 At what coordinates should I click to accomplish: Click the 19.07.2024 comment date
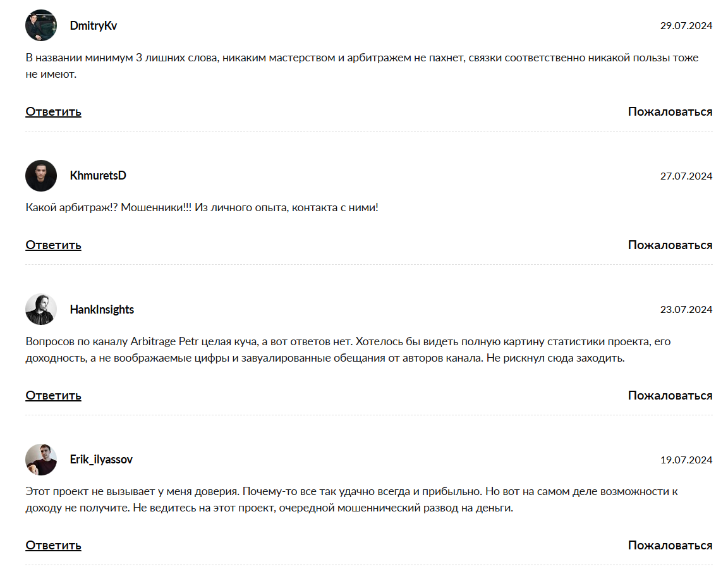(686, 460)
